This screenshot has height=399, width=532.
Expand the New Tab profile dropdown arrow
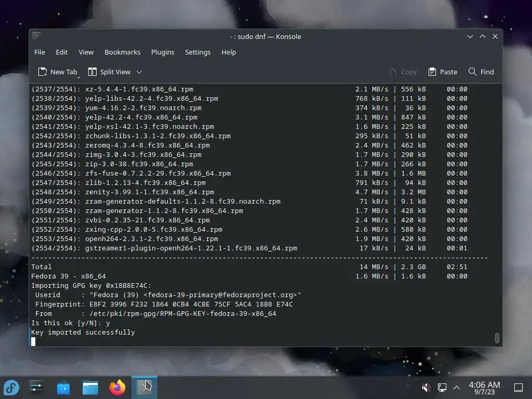point(79,77)
